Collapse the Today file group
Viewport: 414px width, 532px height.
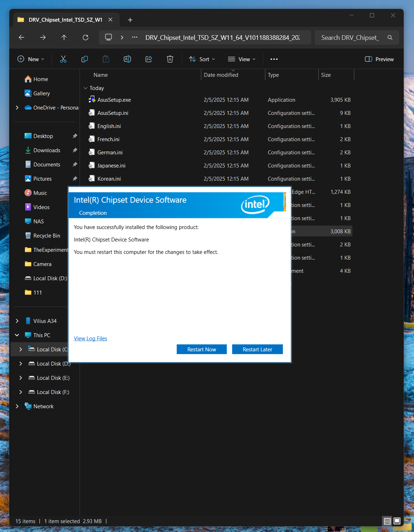click(x=85, y=88)
